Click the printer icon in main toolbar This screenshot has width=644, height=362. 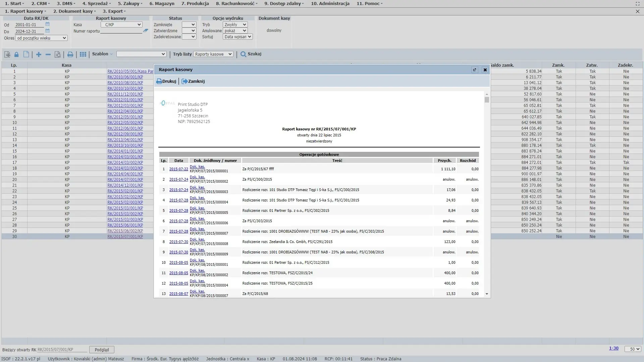(70, 54)
